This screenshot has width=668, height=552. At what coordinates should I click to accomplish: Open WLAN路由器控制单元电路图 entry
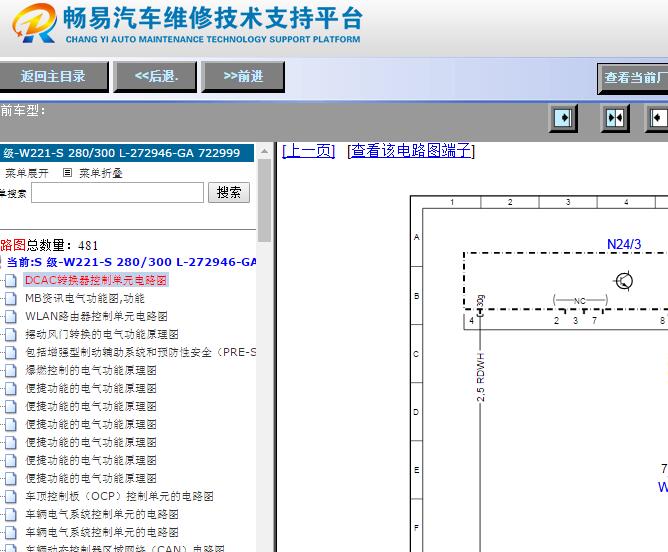click(x=96, y=316)
